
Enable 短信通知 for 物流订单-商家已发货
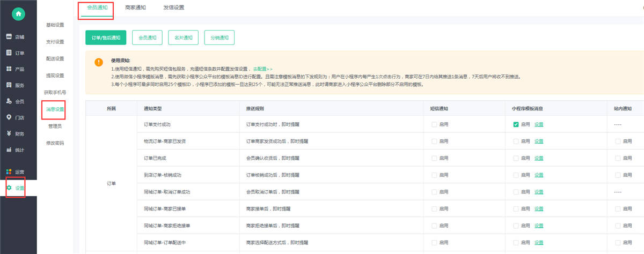coord(434,141)
